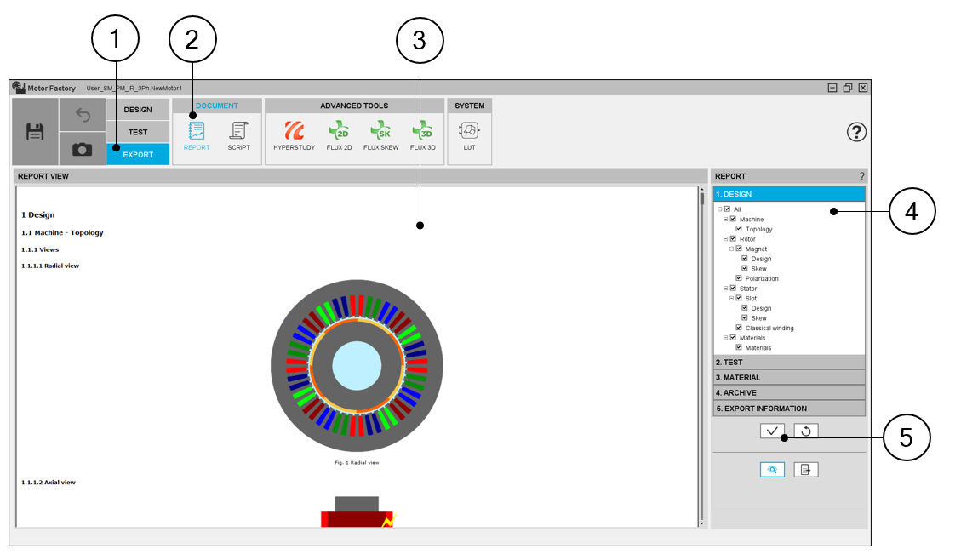Click the Save floppy disk icon
Screen dimensions: 961x560
[x=35, y=132]
